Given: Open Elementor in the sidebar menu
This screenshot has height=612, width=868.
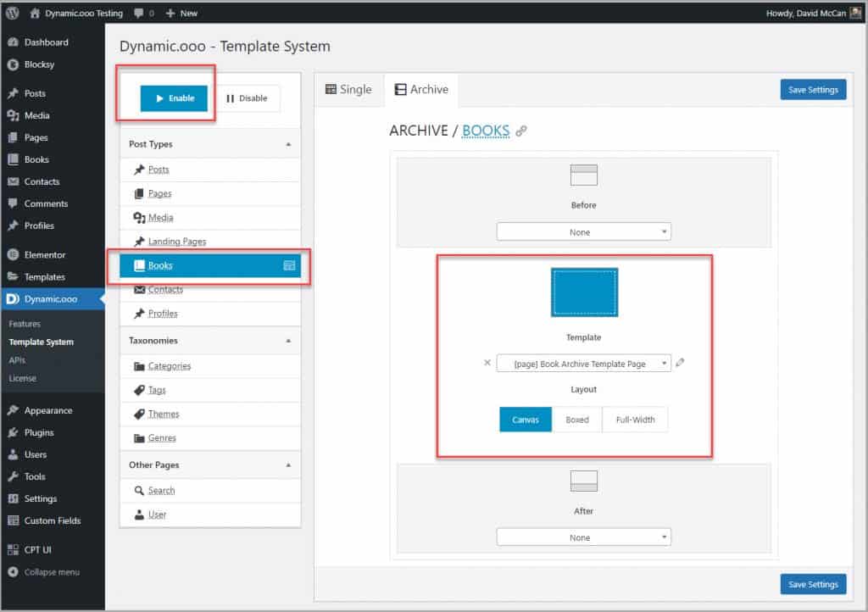Looking at the screenshot, I should coord(45,254).
